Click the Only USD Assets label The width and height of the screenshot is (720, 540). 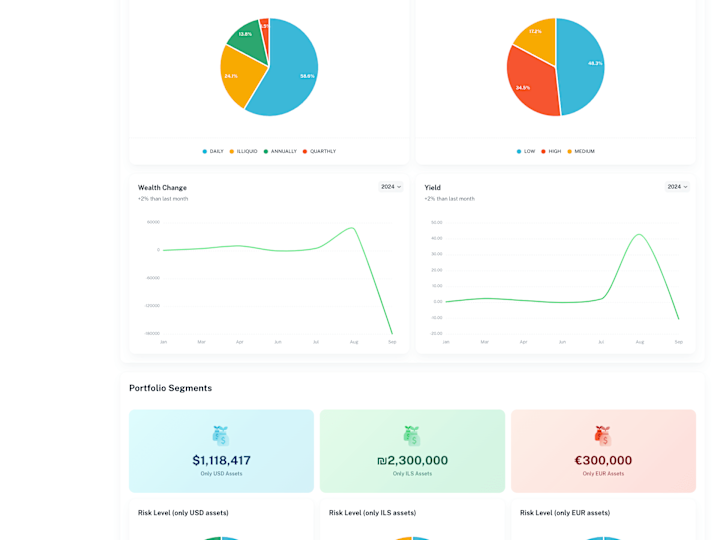point(221,473)
